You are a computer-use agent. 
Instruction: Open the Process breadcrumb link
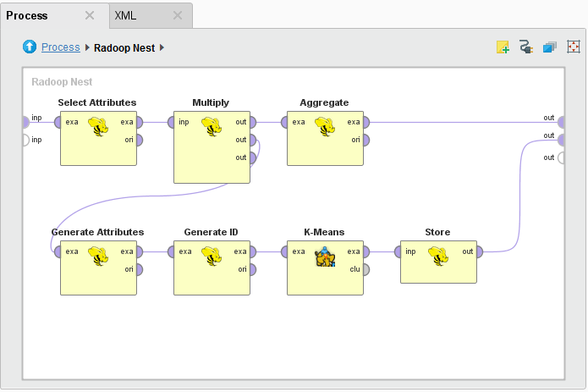60,47
